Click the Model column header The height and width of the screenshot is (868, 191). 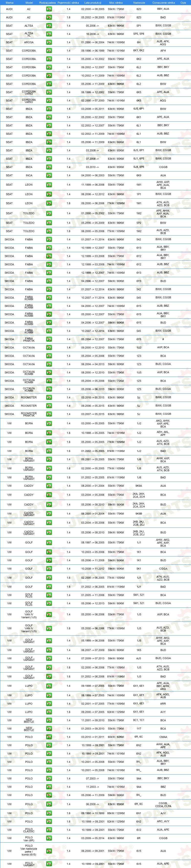point(29,2)
